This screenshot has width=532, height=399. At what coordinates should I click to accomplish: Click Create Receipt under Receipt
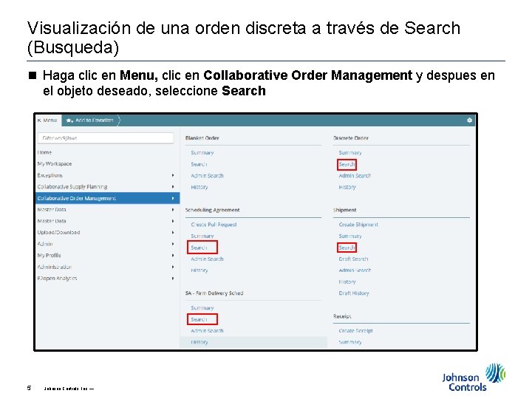[x=355, y=330]
